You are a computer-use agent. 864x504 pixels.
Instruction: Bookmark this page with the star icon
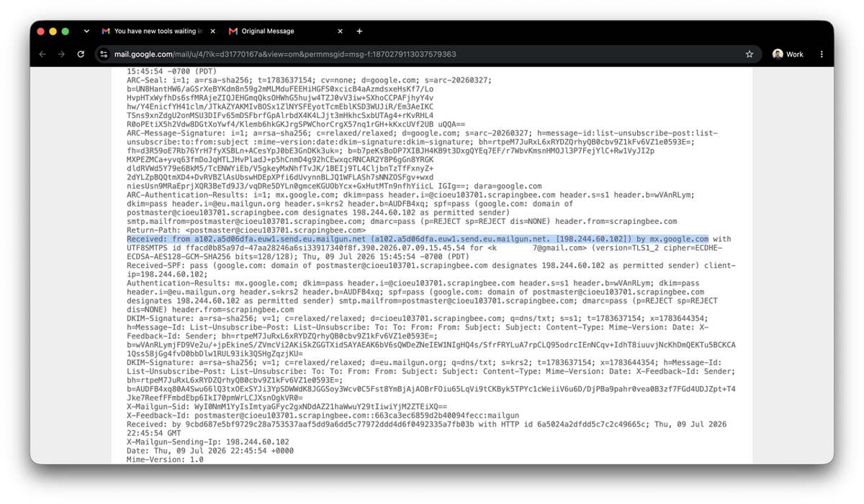click(750, 54)
